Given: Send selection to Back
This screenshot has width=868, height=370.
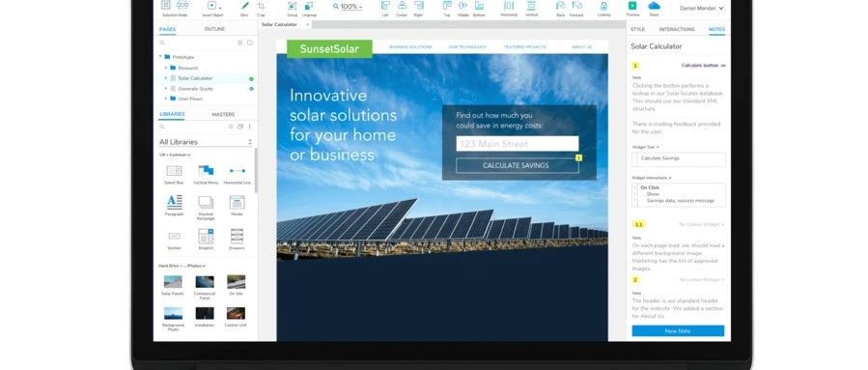Looking at the screenshot, I should pyautogui.click(x=561, y=8).
